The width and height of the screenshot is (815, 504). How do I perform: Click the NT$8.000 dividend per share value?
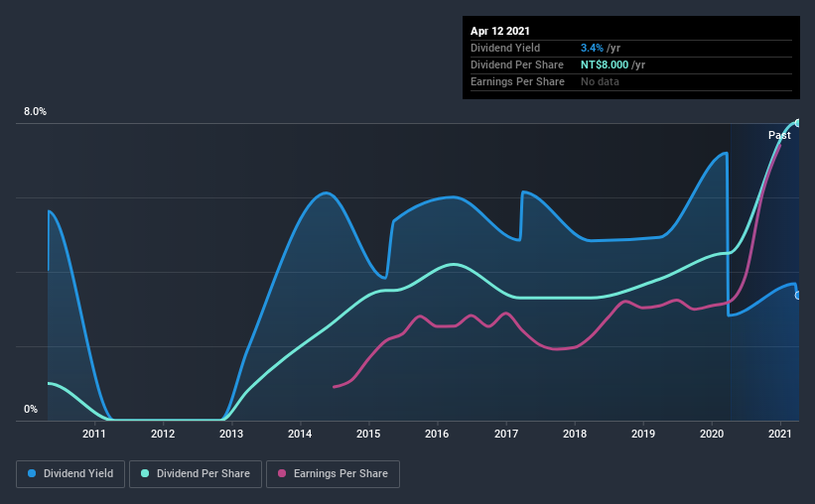[x=605, y=64]
